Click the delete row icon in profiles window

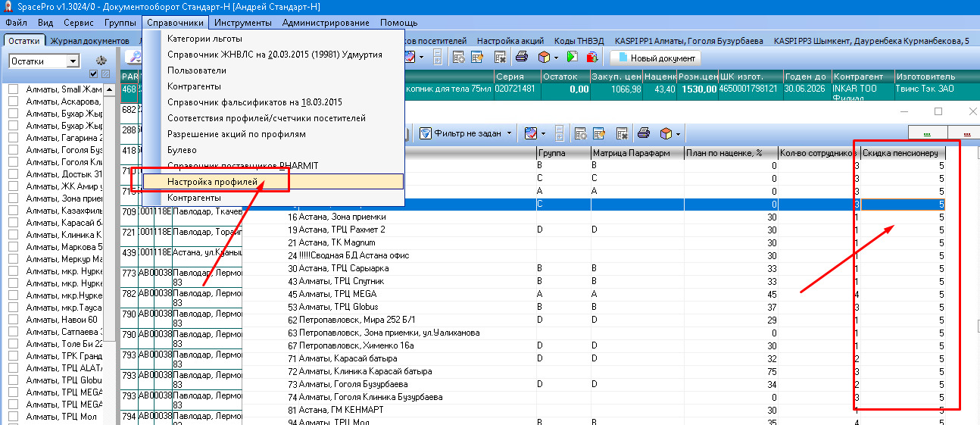(622, 133)
